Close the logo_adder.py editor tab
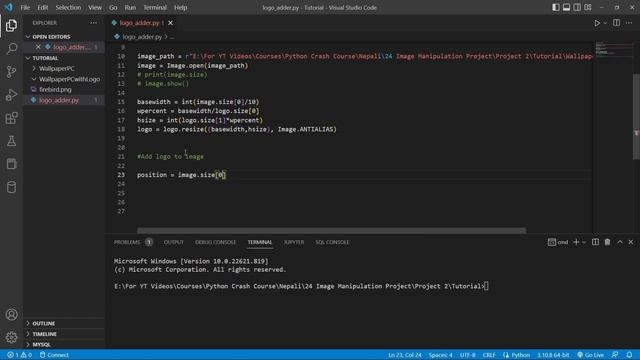The width and height of the screenshot is (640, 360). coord(170,23)
